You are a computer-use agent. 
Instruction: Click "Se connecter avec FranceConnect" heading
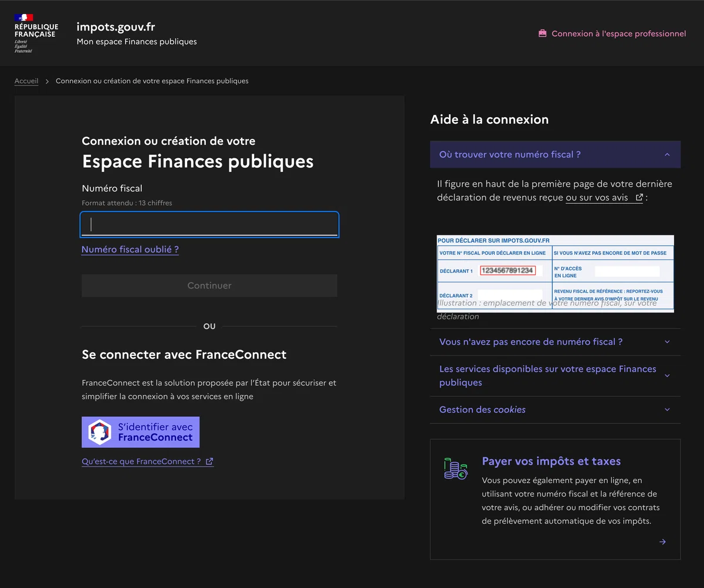[184, 355]
